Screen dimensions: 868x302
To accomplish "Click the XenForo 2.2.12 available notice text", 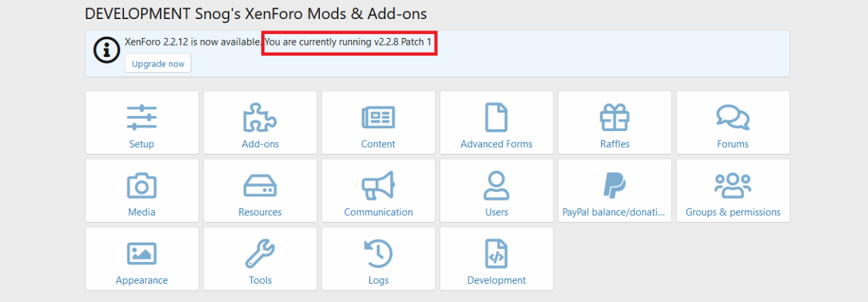I will 193,42.
